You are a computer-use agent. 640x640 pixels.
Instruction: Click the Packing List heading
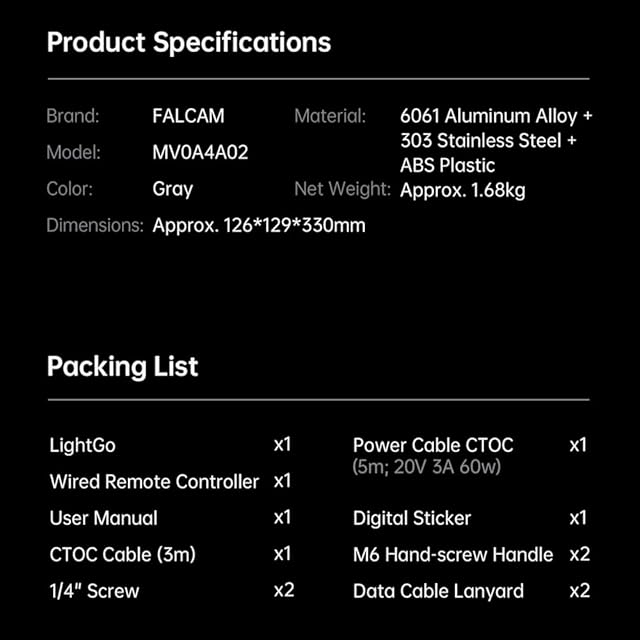point(123,366)
